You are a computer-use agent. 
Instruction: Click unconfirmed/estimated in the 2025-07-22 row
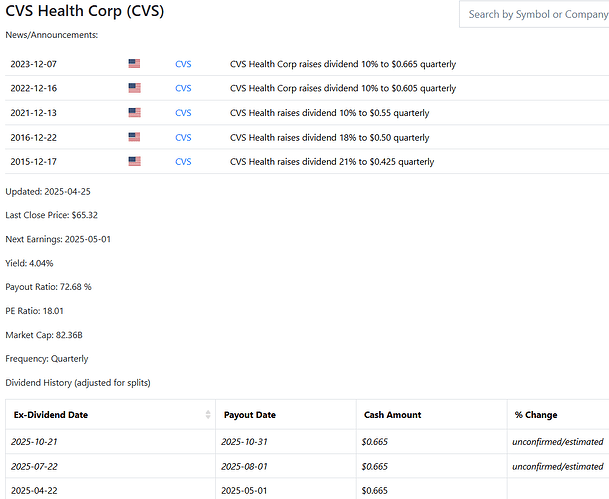558,466
